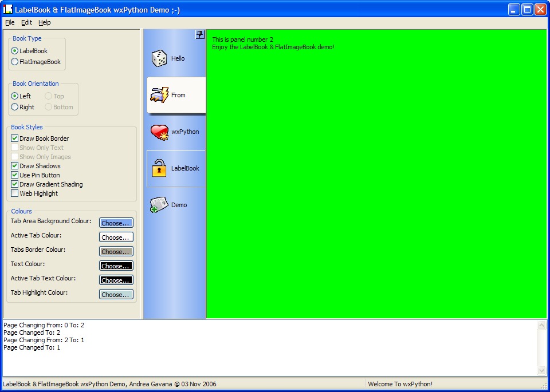
Task: Click the newspaper icon on Demo tab
Action: [x=159, y=205]
